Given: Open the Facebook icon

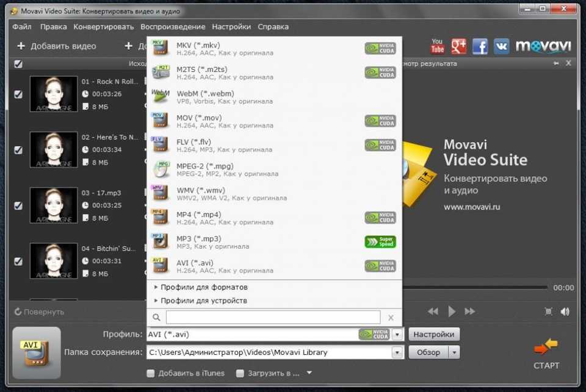Looking at the screenshot, I should (x=480, y=46).
